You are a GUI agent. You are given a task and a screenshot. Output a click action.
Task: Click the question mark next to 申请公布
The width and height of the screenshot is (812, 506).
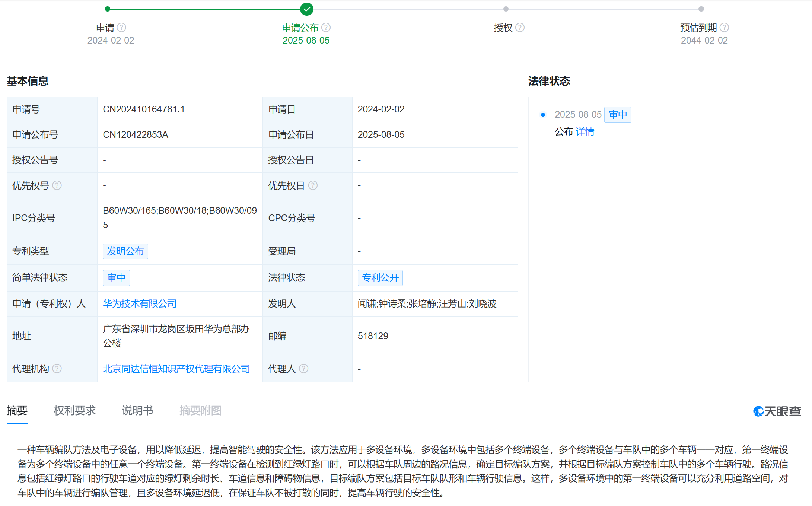pyautogui.click(x=326, y=27)
